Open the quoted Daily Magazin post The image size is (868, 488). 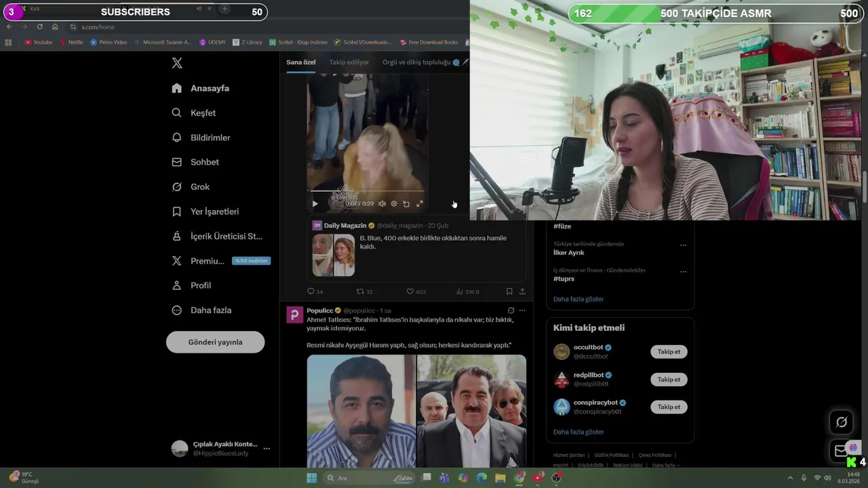pyautogui.click(x=416, y=249)
